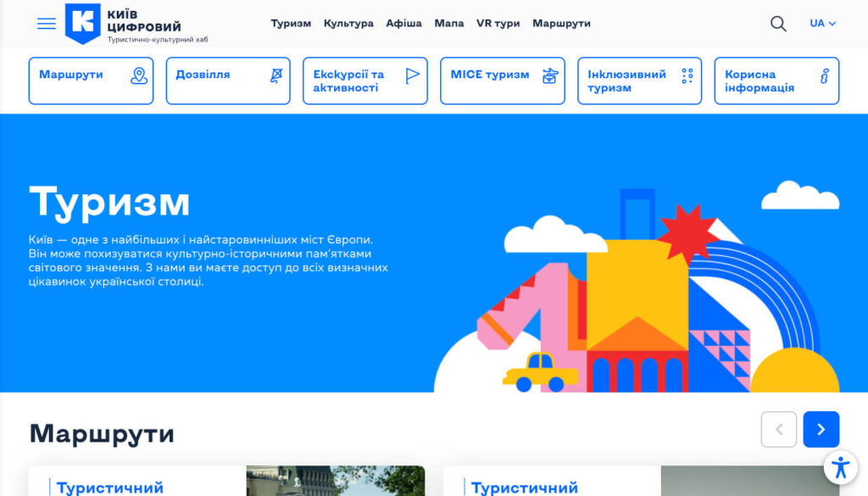Click the dots icon on Інклюзивний туризм card
868x496 pixels.
[687, 76]
